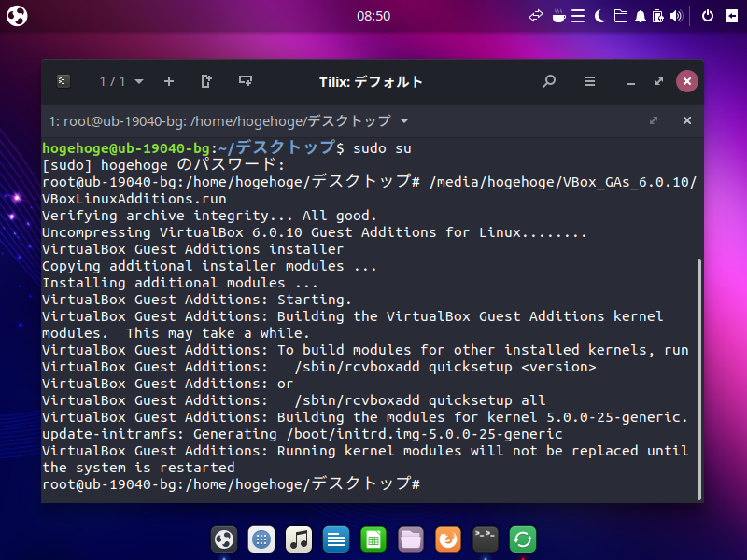Open the Budgie main menu logo
The image size is (747, 560).
17,16
